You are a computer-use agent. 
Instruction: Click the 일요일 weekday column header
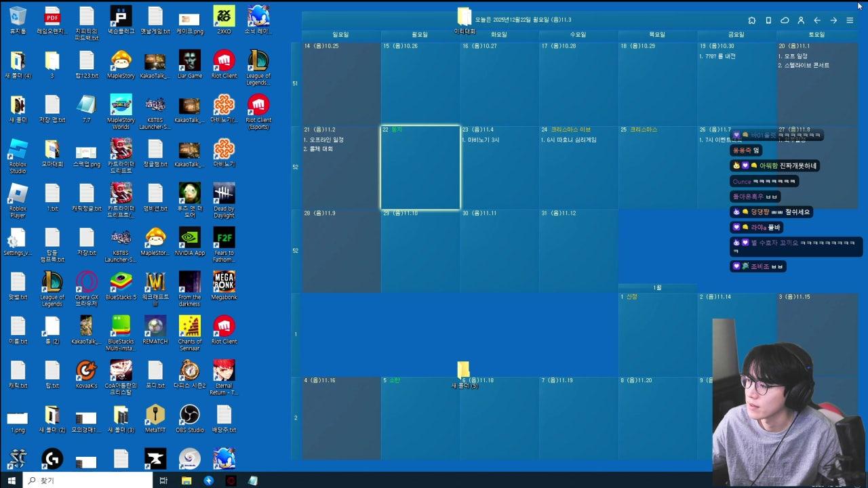(x=340, y=35)
